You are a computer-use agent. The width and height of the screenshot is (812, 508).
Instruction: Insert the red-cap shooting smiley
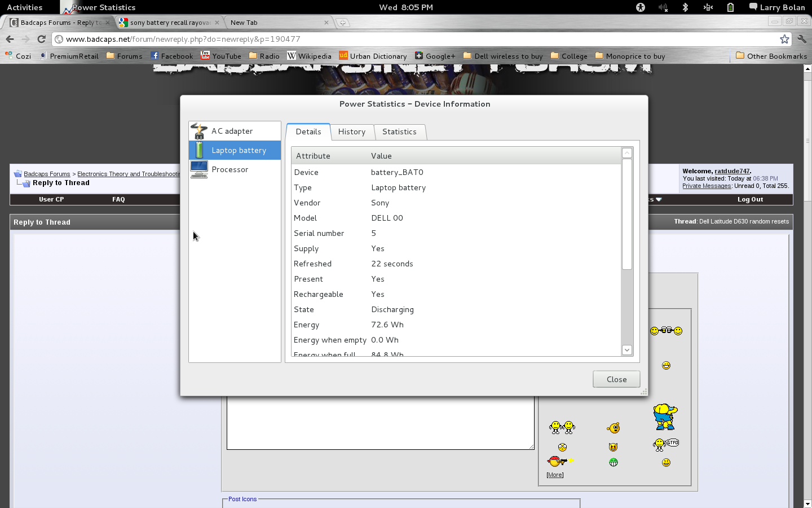(560, 461)
